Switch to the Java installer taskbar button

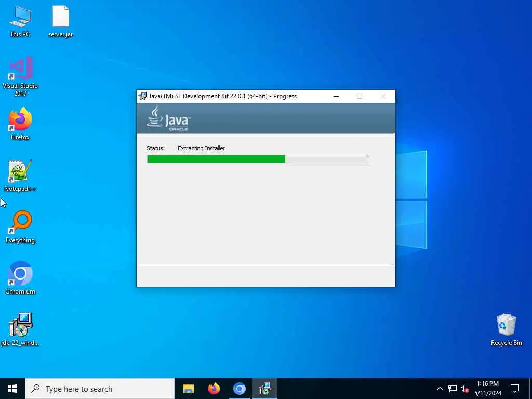(264, 389)
